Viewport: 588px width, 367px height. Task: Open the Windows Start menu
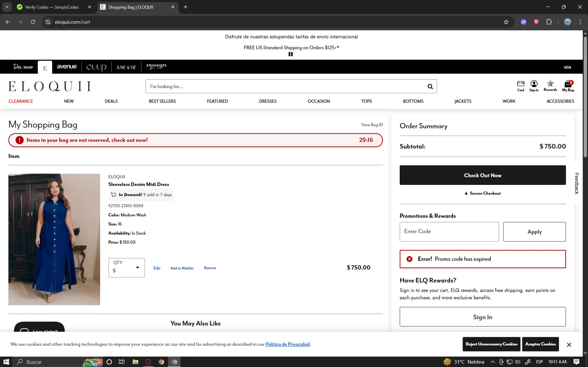point(6,362)
